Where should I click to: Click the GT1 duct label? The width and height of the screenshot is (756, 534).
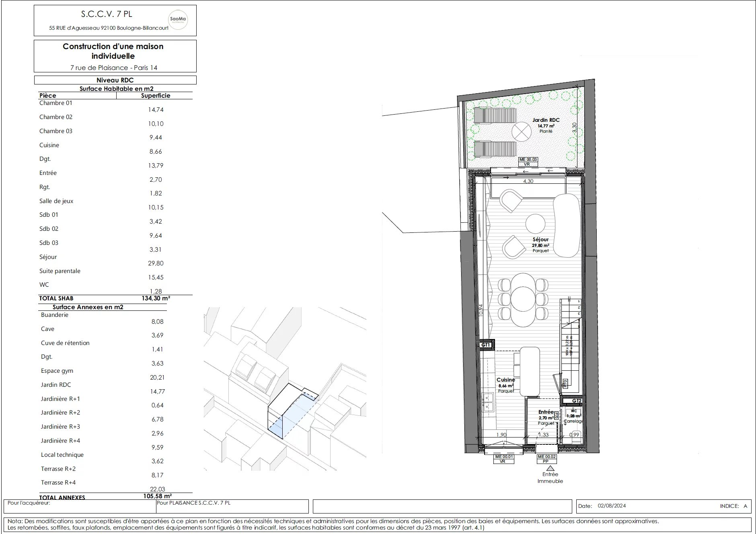pyautogui.click(x=486, y=345)
